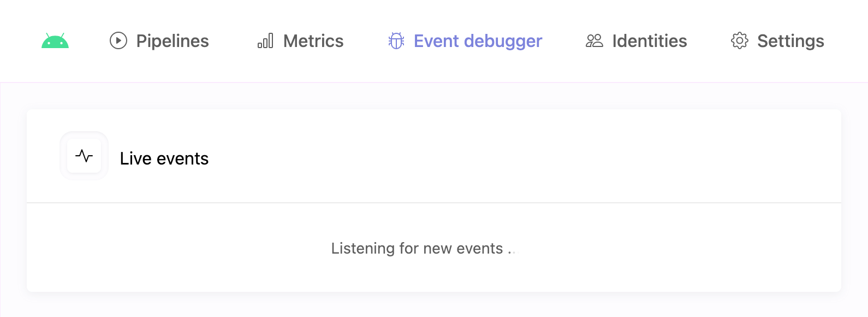Click the page background outside the card
The height and width of the screenshot is (317, 868).
click(x=434, y=306)
